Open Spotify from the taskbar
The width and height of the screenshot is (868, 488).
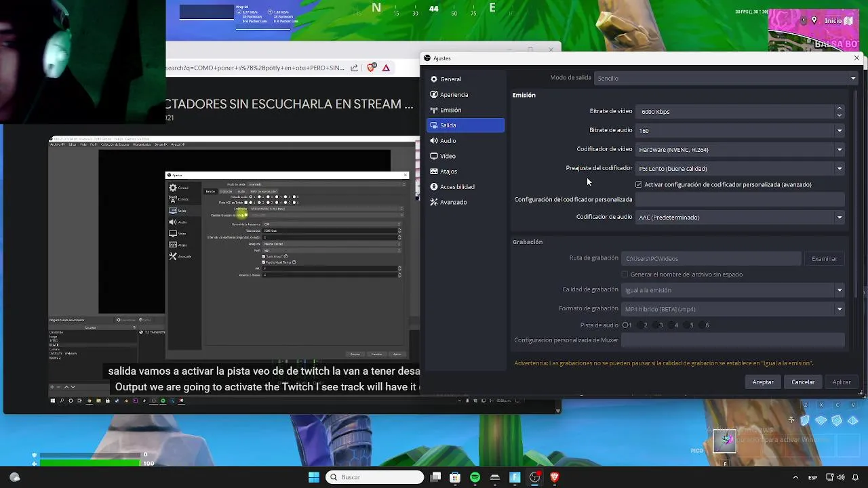[x=475, y=477]
